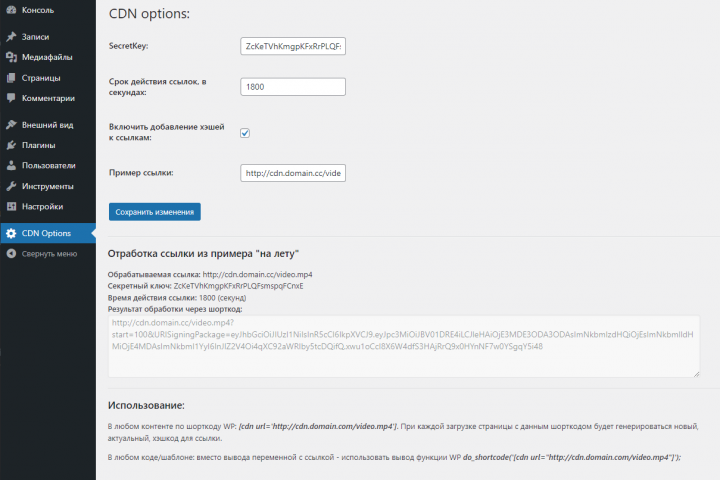Focus the link lifetime seconds field
720x480 pixels.
[x=293, y=87]
